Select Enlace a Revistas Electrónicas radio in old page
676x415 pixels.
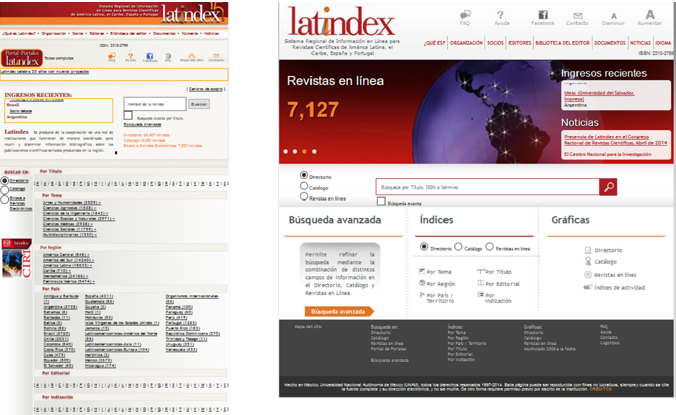[5, 199]
